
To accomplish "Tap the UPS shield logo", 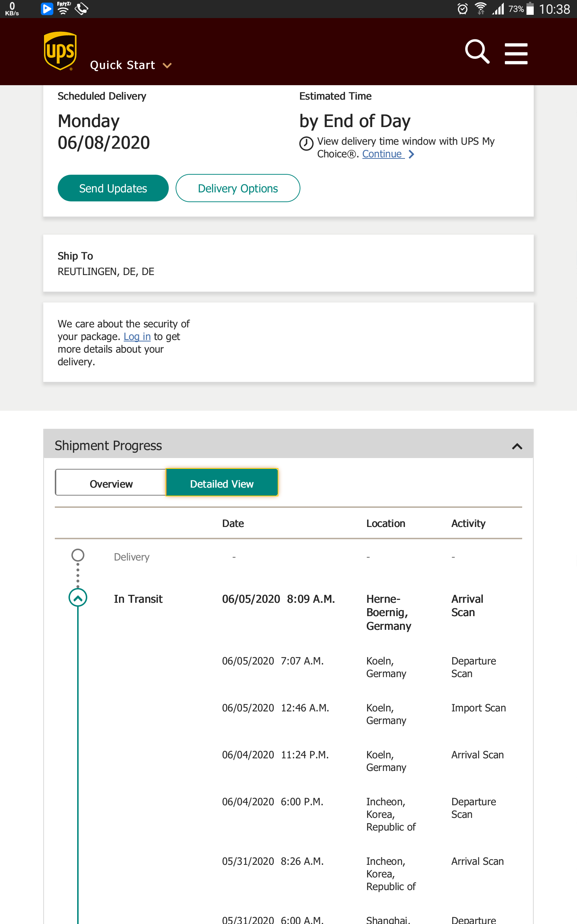I will tap(60, 51).
